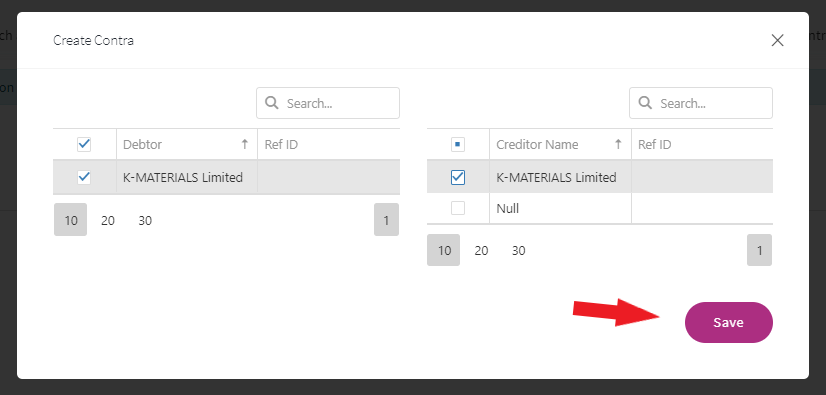Select page 1 in Creditor pagination
This screenshot has height=395, width=826.
pyautogui.click(x=760, y=251)
